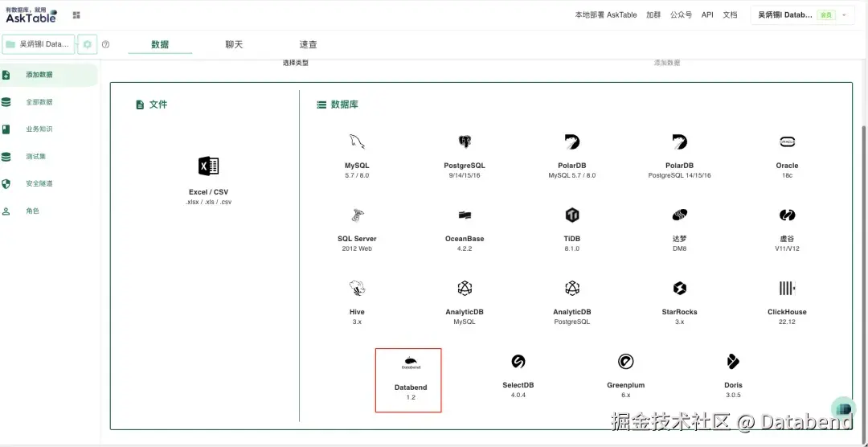
Task: Click the 角色 person icon
Action: [6, 211]
